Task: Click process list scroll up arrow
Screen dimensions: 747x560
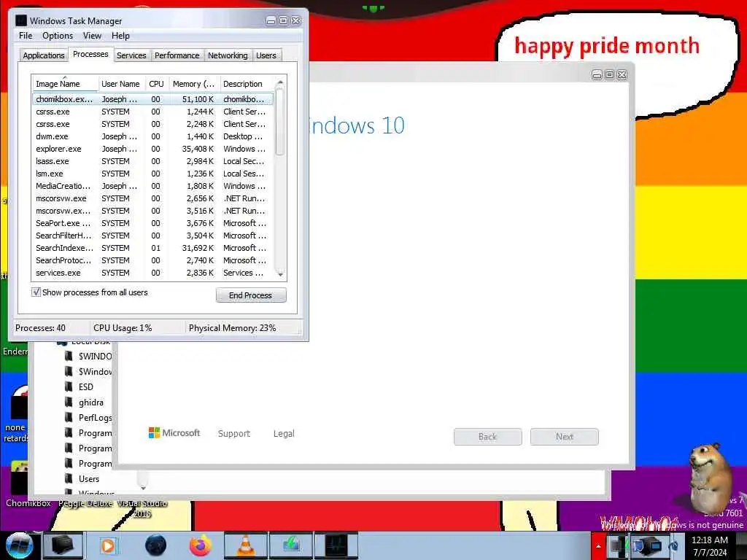Action: pos(280,82)
